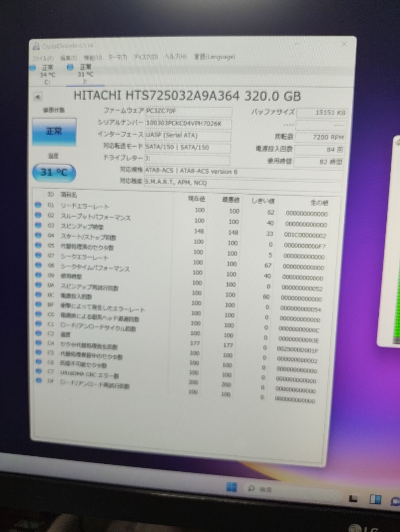The image size is (400, 532).
Task: Click the features field S.M.A.R.T., APM, NCQ
Action: [x=243, y=184]
